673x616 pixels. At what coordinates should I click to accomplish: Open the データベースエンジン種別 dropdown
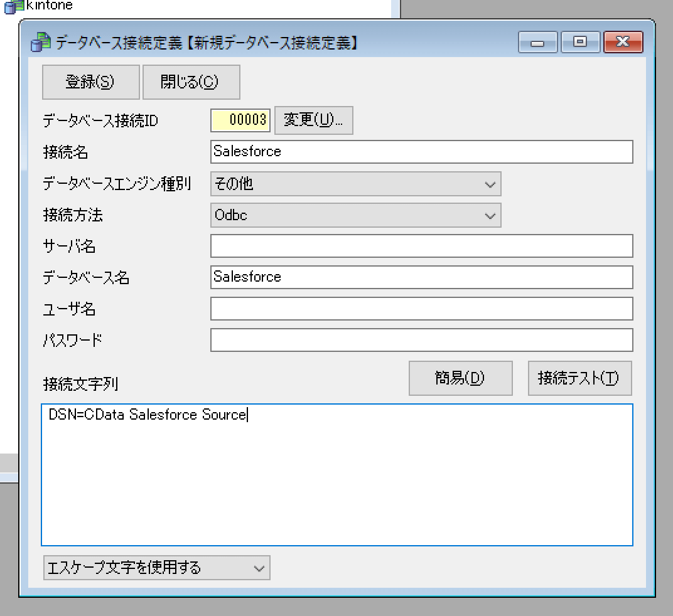pos(356,184)
